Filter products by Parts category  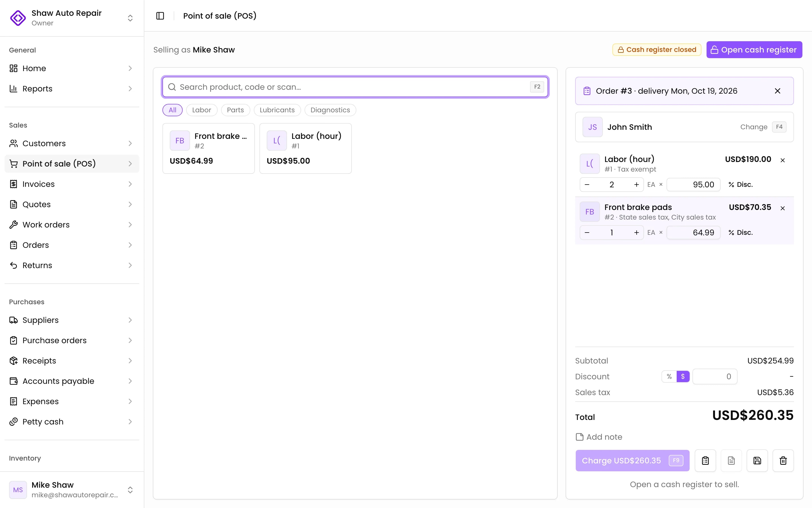235,110
